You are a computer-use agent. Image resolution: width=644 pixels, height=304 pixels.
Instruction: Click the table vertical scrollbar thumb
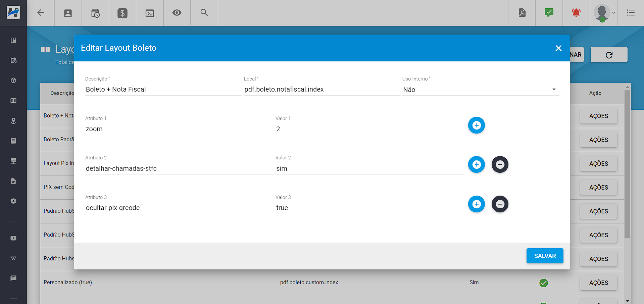pos(627,164)
